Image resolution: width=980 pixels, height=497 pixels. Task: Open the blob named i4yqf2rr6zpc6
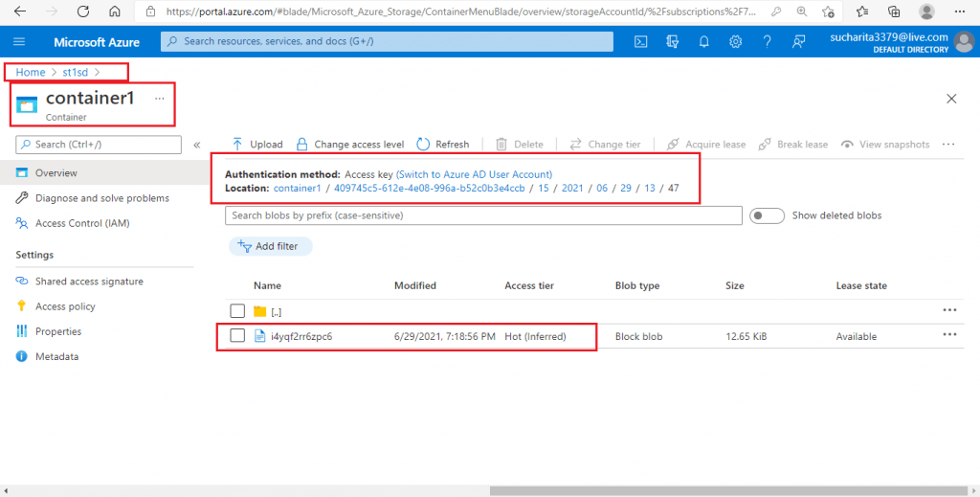301,336
